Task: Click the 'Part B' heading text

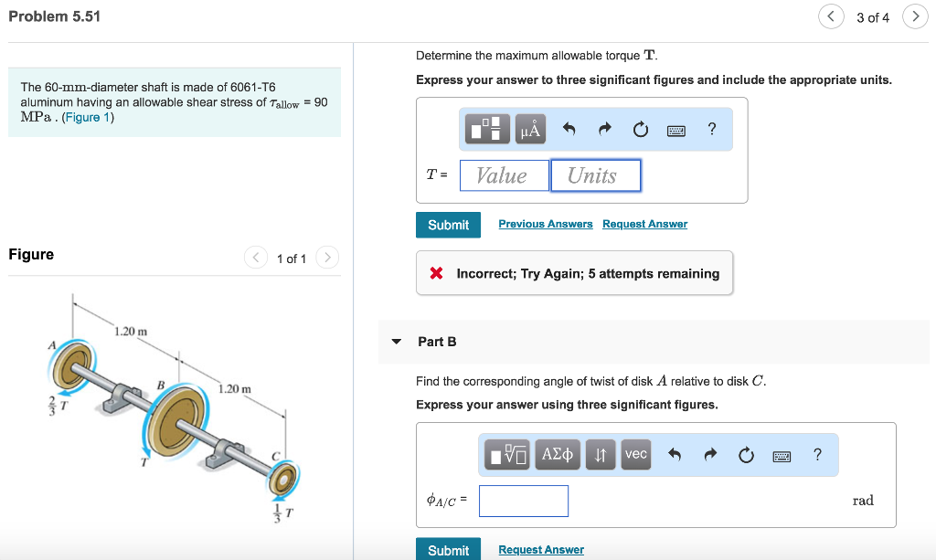Action: (437, 342)
